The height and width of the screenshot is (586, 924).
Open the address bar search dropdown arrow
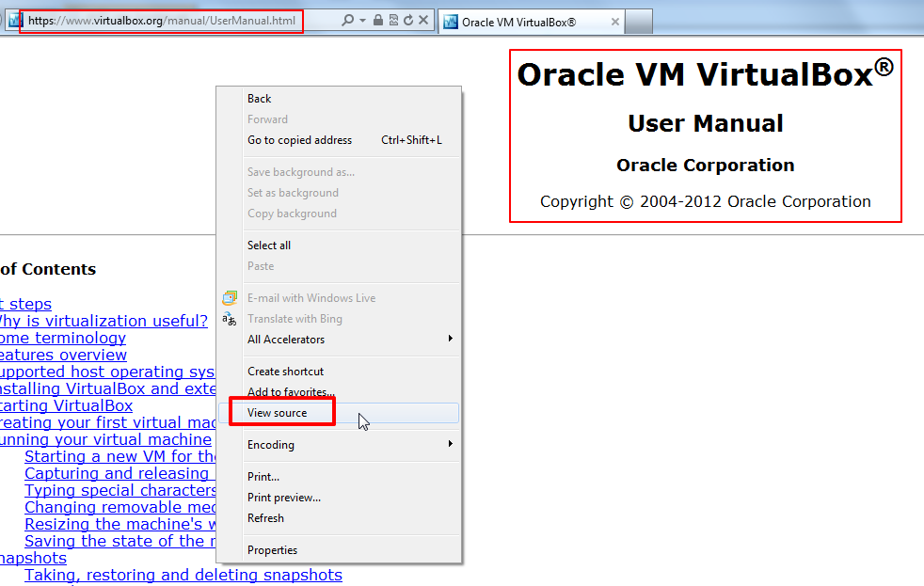362,21
